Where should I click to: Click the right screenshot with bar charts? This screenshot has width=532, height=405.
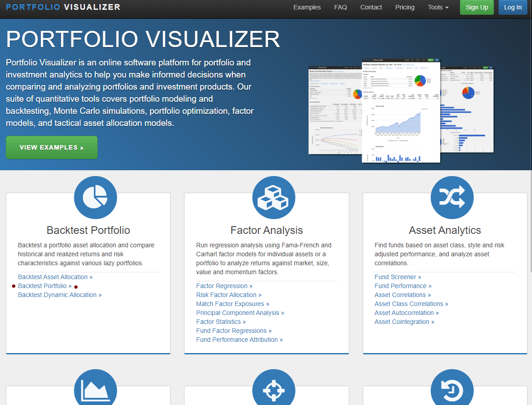[x=467, y=109]
